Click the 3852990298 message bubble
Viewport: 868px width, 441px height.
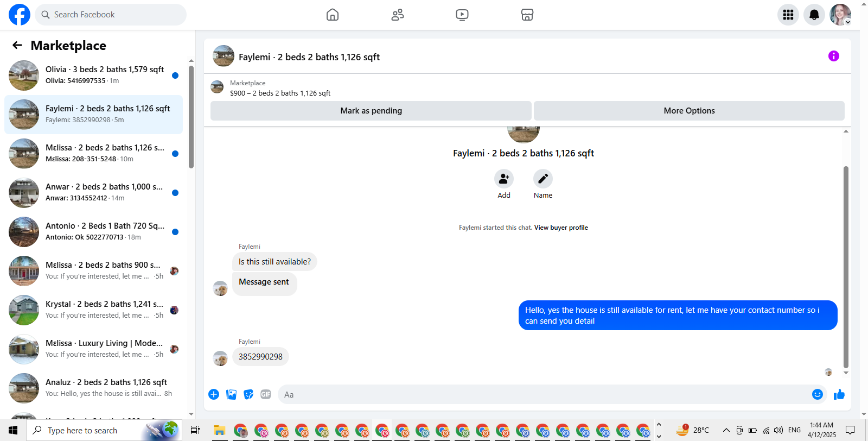click(260, 357)
